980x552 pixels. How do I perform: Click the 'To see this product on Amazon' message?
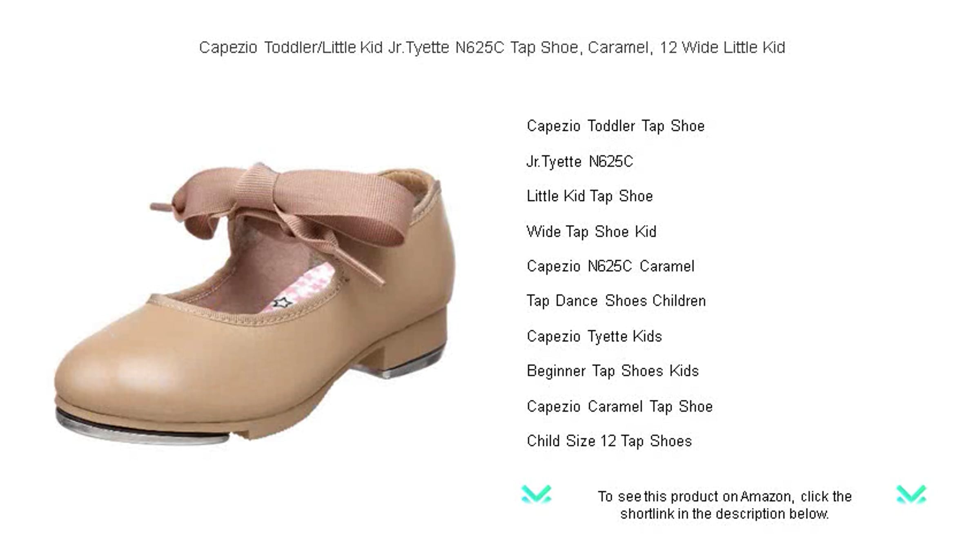(x=725, y=505)
